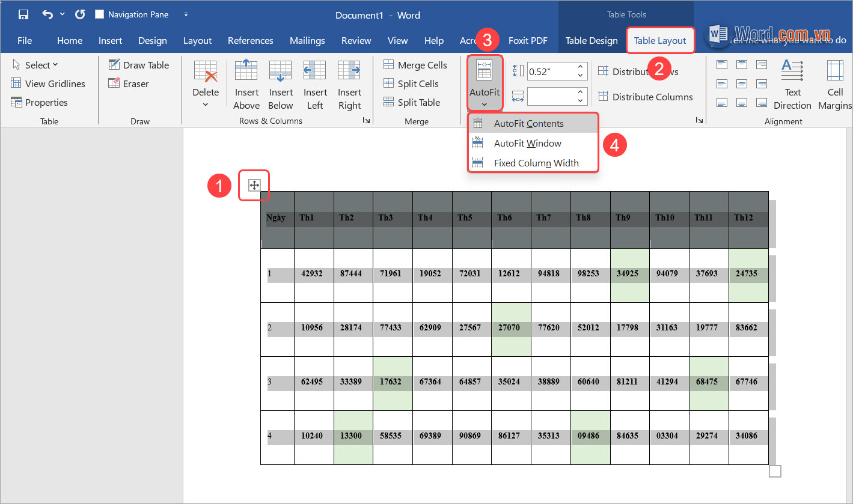Click the Distribute Columns button

645,97
